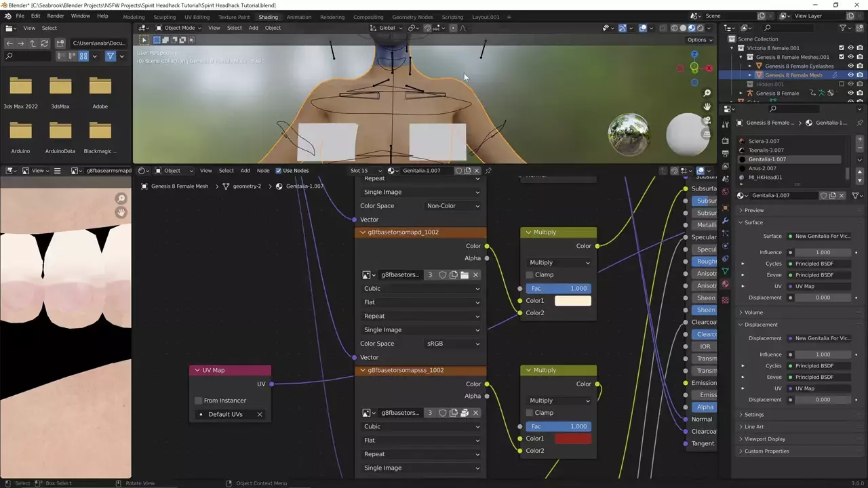Viewport: 868px width, 488px height.
Task: Open the Slot 15 material slot dropdown
Action: click(x=363, y=171)
